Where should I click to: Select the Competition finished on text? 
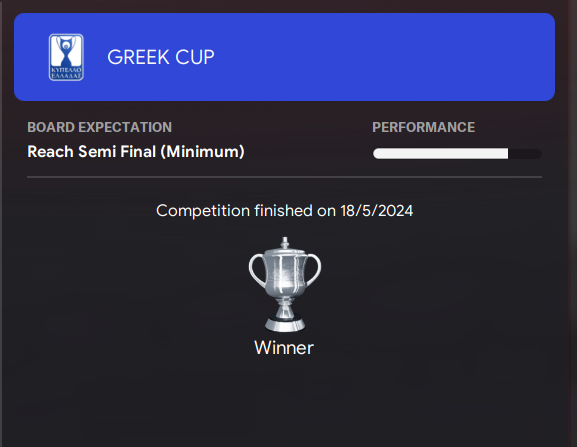pyautogui.click(x=246, y=211)
